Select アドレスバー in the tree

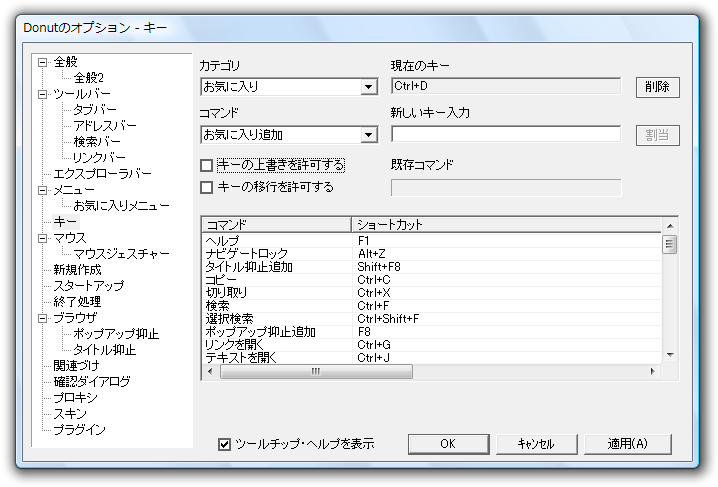(x=105, y=126)
